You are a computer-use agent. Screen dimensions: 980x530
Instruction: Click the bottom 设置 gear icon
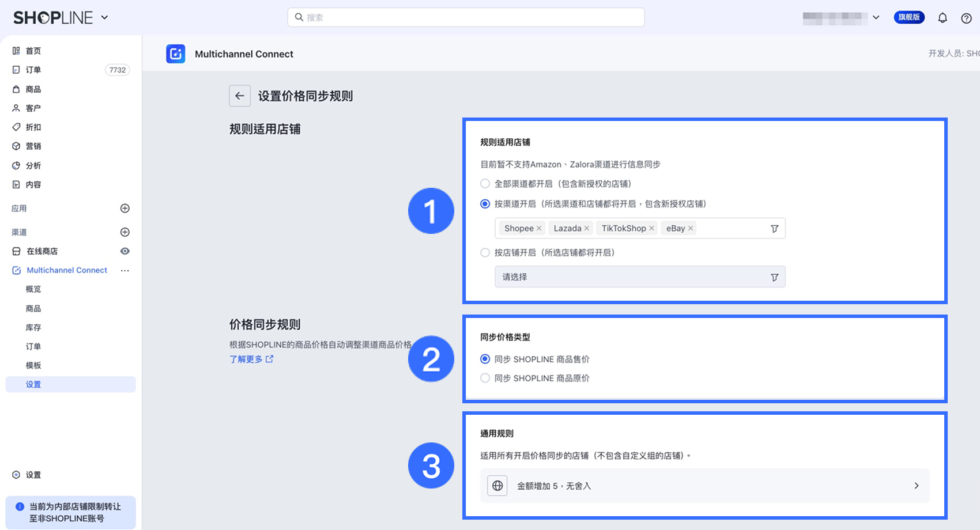(x=16, y=475)
